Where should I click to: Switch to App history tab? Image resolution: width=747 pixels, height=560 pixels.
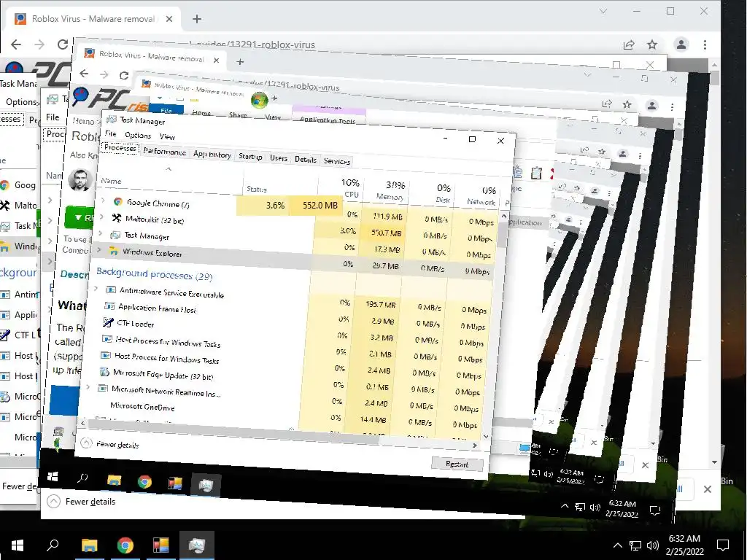(x=212, y=155)
